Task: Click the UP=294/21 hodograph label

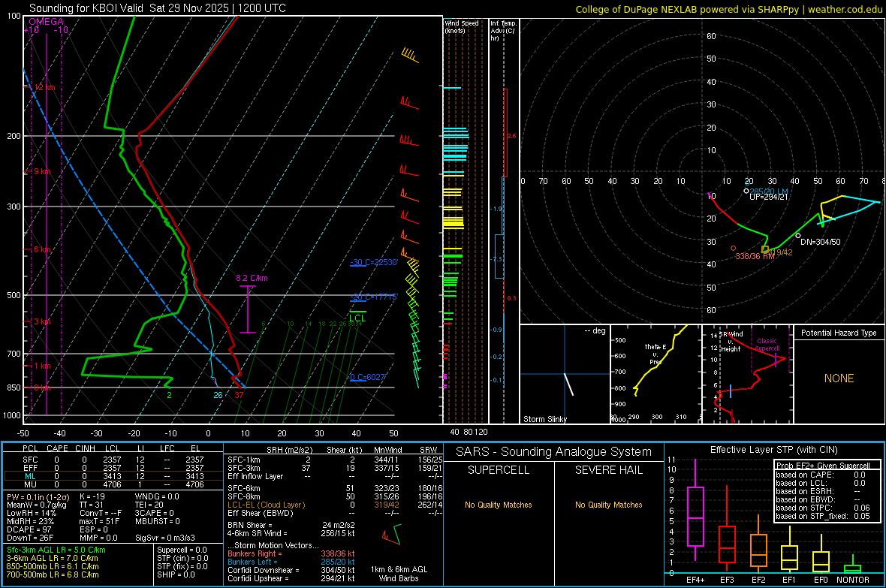Action: tap(768, 197)
